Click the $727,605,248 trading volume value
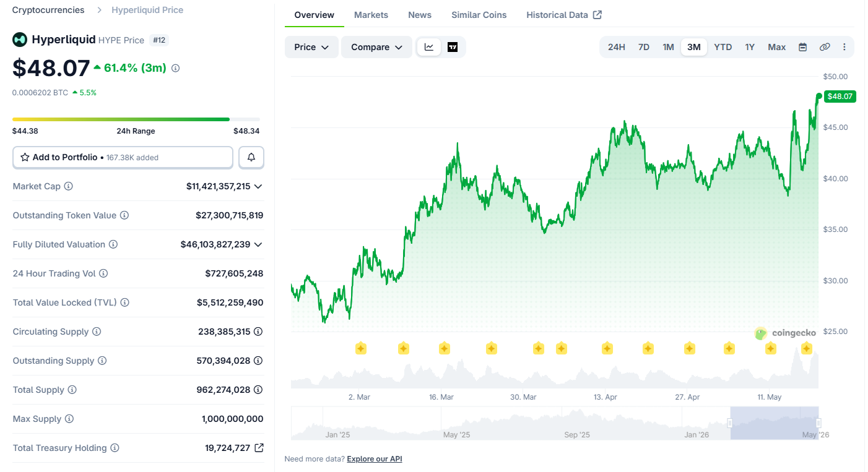868x472 pixels. (x=234, y=273)
